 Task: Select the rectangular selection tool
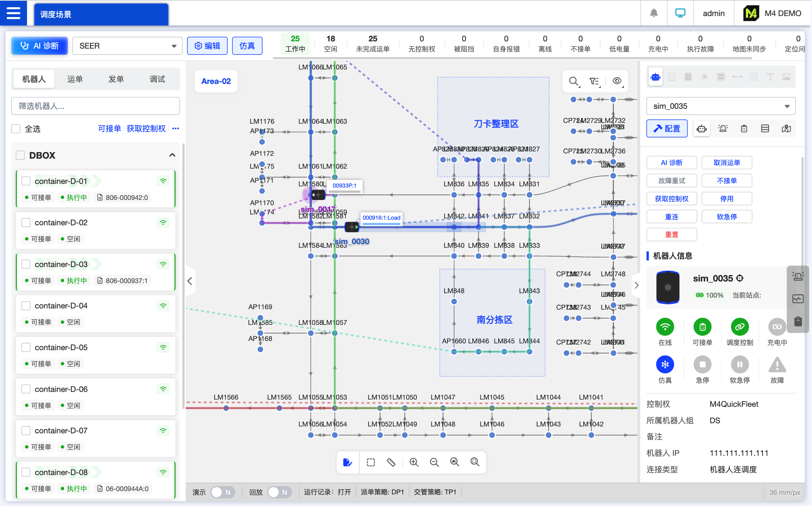click(371, 462)
